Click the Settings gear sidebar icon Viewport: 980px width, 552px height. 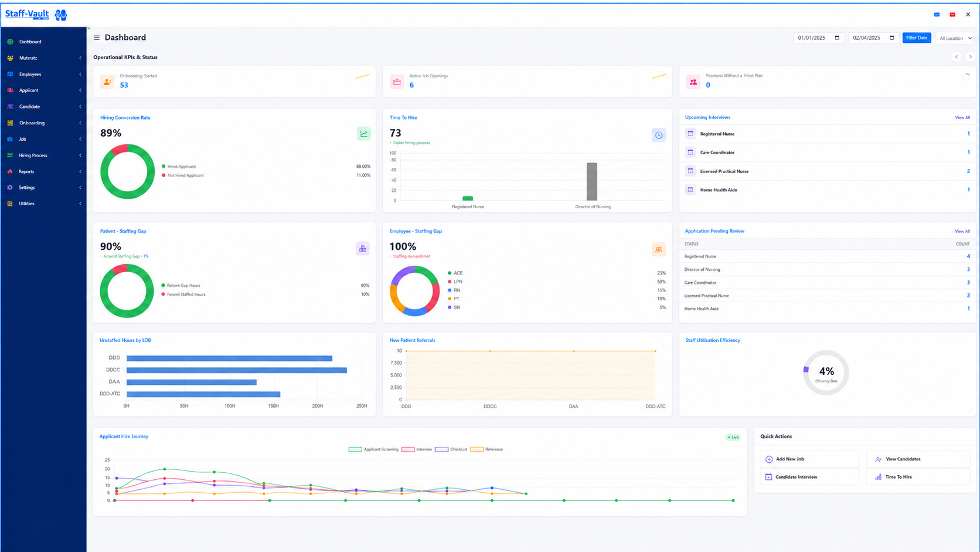[10, 188]
